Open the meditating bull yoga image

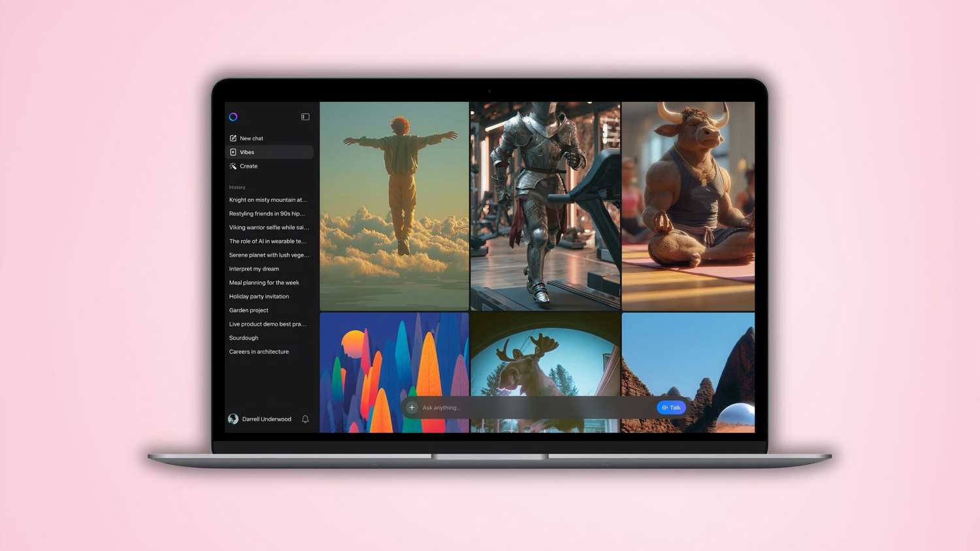click(688, 206)
